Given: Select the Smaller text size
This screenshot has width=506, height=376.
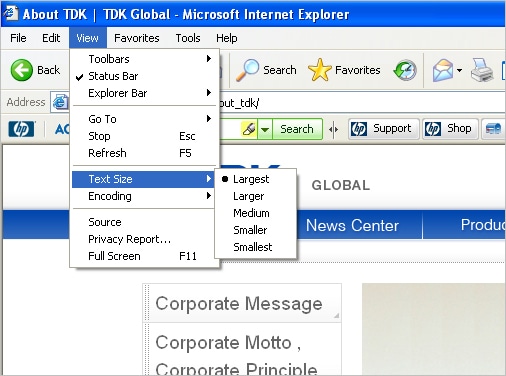Looking at the screenshot, I should point(255,230).
